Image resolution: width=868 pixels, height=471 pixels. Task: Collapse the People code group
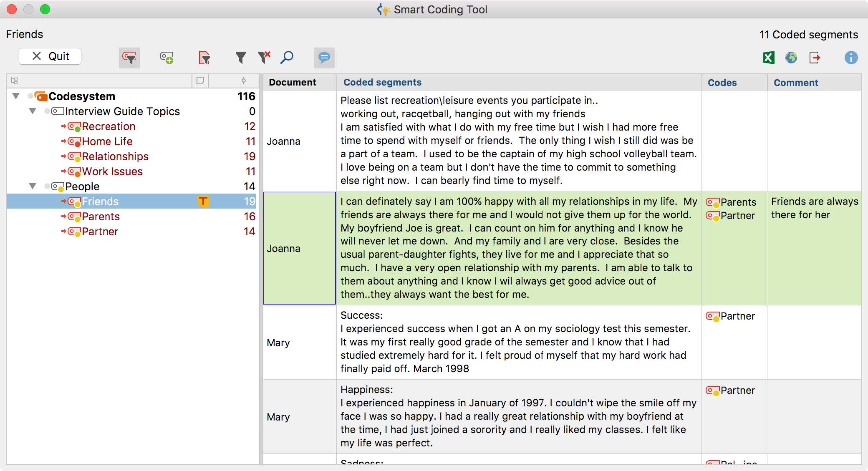click(33, 186)
